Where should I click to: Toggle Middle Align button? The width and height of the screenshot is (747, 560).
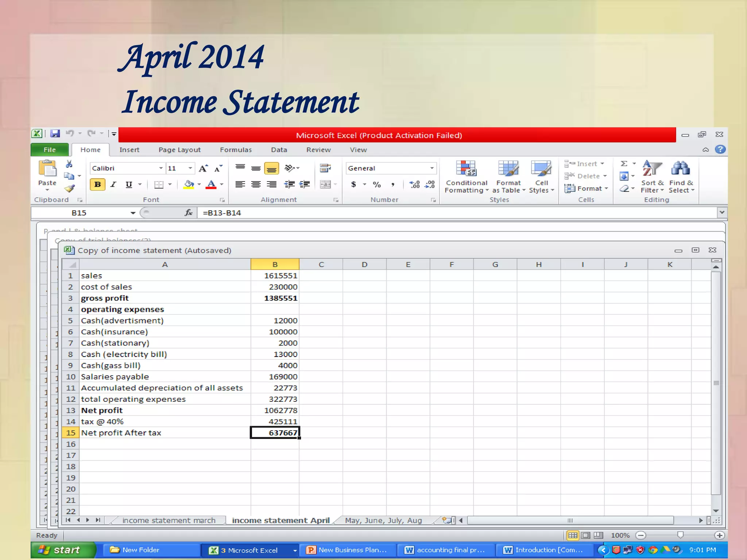point(256,168)
